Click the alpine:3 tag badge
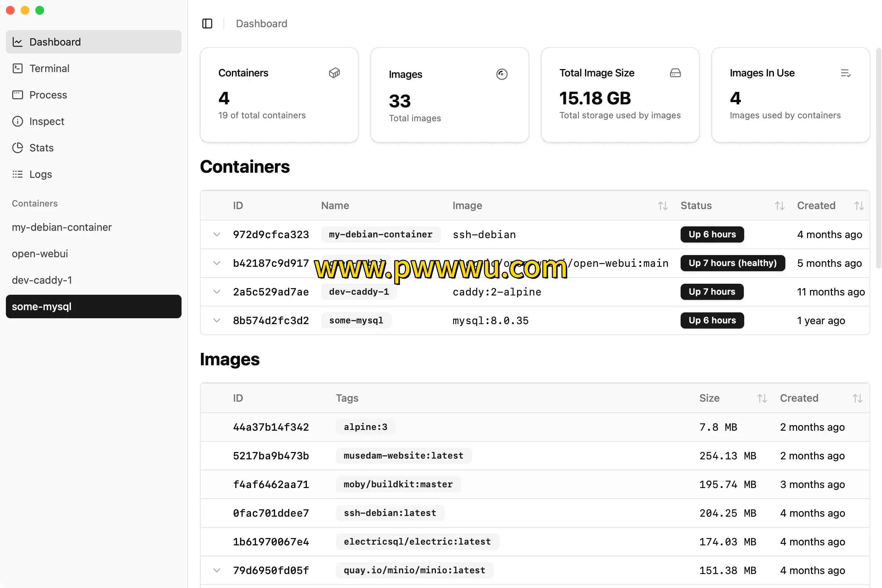Screen dimensions: 882x588 pos(365,427)
